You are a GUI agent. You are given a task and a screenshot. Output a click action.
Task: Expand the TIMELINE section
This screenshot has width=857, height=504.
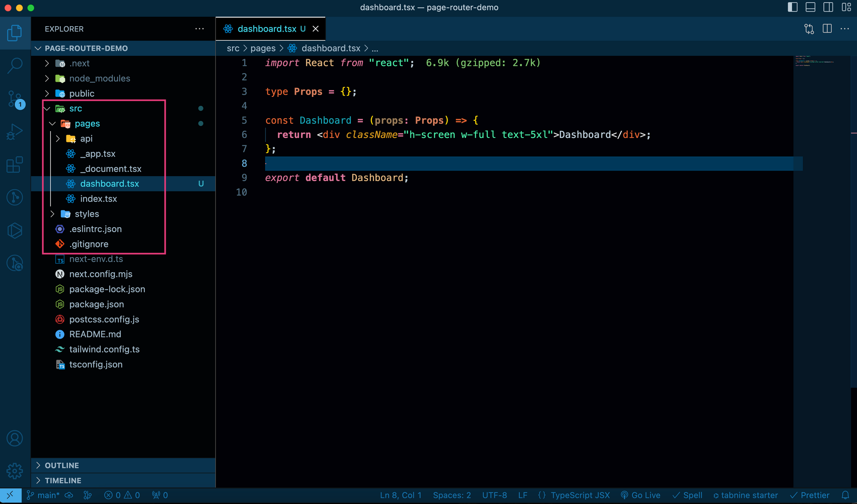pos(123,480)
